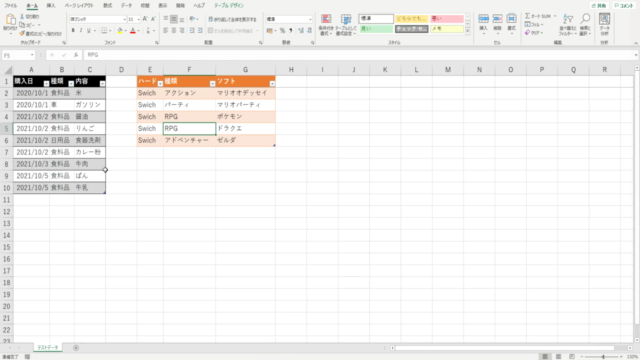The height and width of the screenshot is (360, 640).
Task: Click the red font color A icon
Action: [x=132, y=31]
